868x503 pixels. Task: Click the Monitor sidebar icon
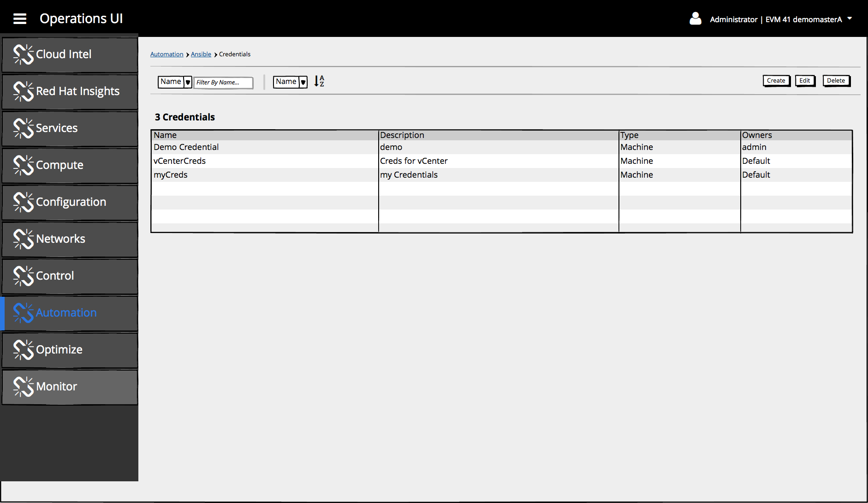tap(24, 387)
